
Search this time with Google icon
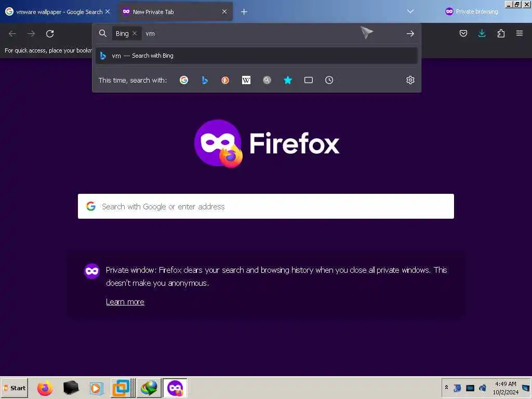[184, 80]
